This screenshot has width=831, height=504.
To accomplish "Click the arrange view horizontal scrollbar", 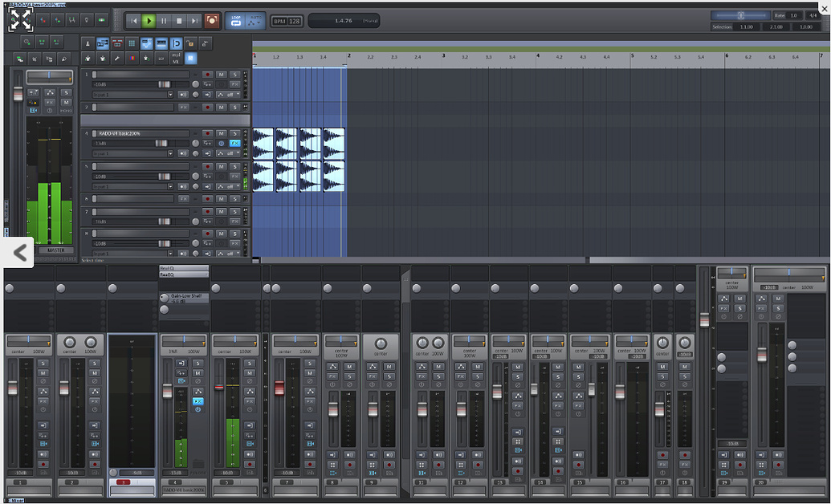I will pyautogui.click(x=424, y=260).
